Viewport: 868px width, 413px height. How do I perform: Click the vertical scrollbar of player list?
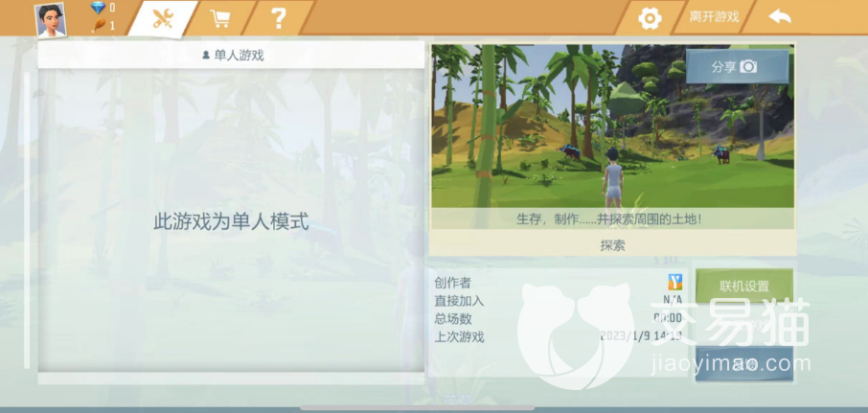coord(27,220)
